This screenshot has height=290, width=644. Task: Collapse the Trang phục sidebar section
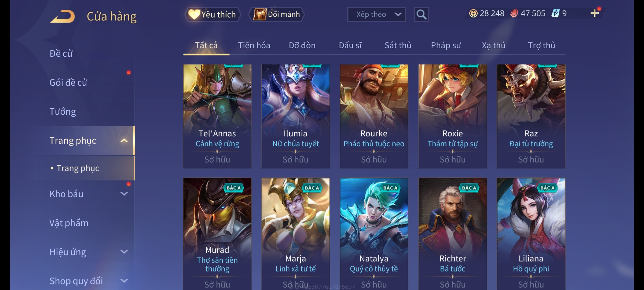click(x=124, y=140)
